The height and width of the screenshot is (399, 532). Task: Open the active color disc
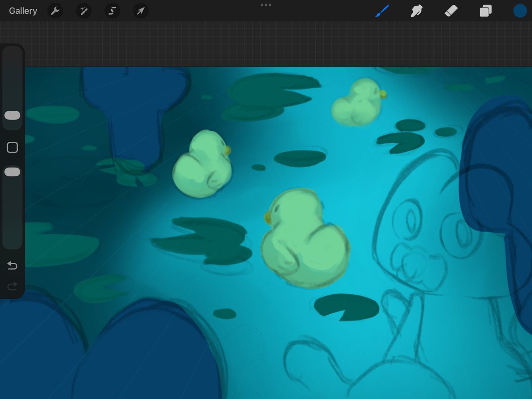[519, 11]
